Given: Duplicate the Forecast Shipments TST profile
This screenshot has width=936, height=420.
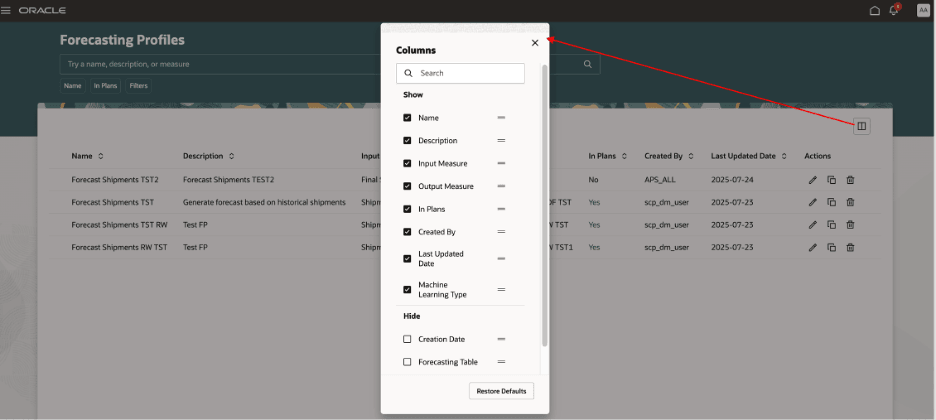Looking at the screenshot, I should click(x=832, y=202).
